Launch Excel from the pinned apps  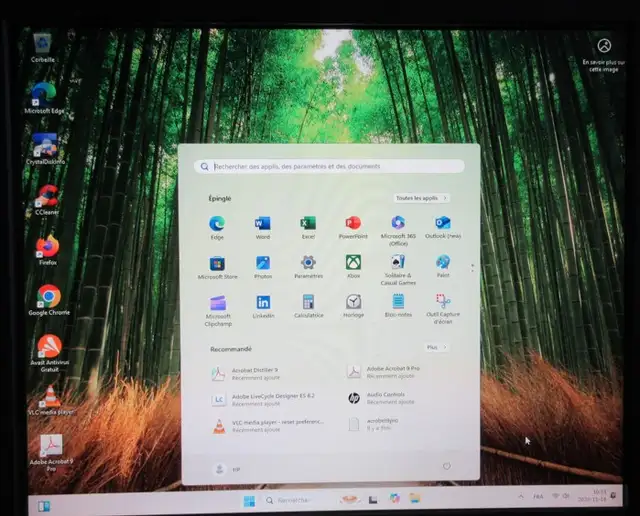coord(308,228)
